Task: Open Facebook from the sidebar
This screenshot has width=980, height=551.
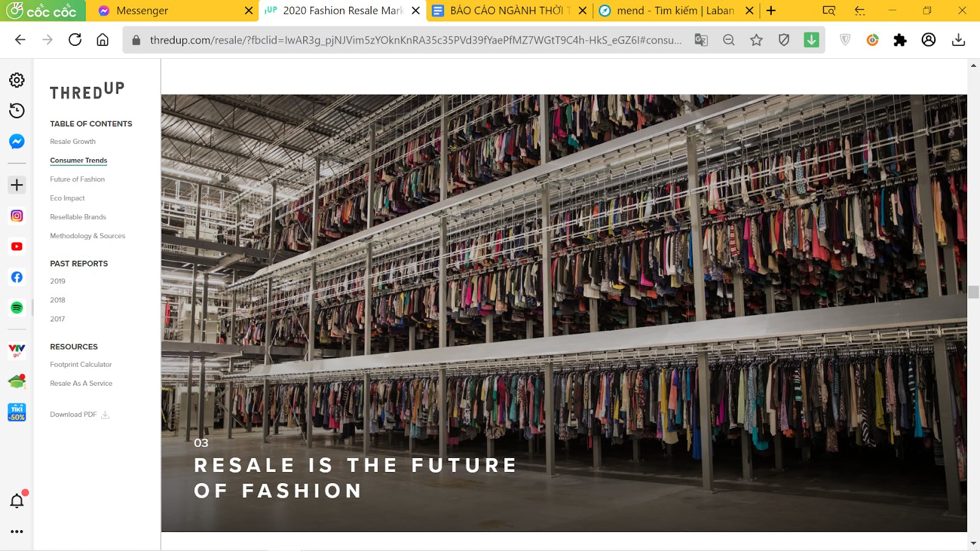Action: pyautogui.click(x=17, y=277)
